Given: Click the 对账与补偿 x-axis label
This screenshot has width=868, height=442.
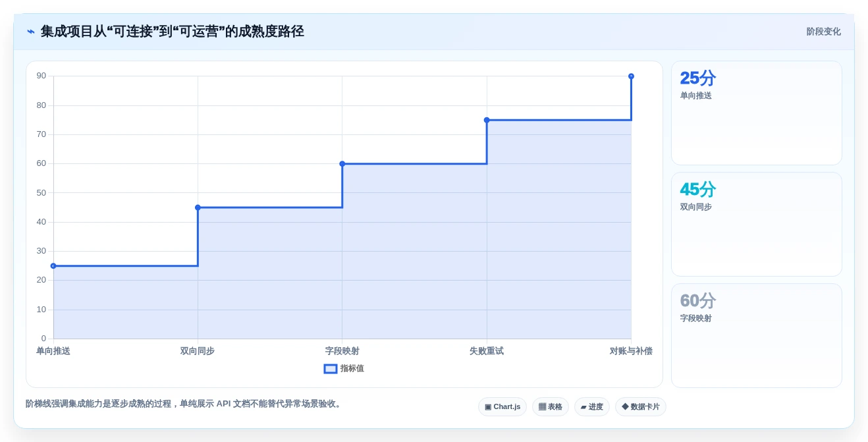Looking at the screenshot, I should (631, 351).
